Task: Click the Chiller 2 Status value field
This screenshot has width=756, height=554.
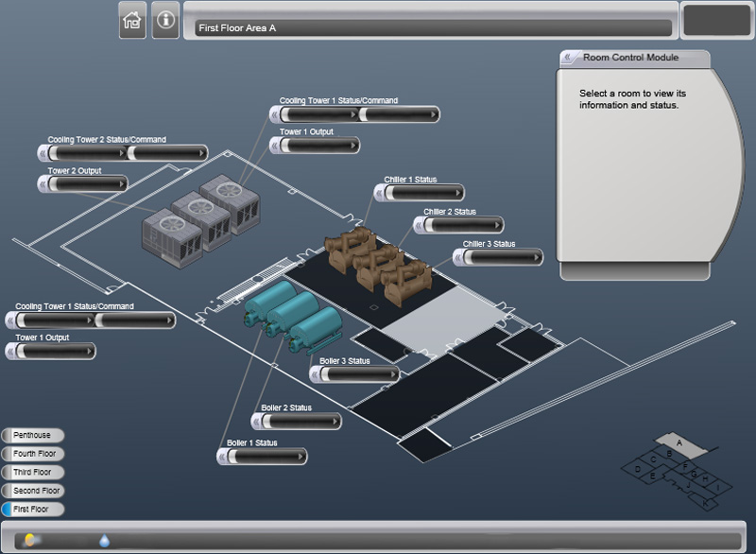Action: click(463, 225)
